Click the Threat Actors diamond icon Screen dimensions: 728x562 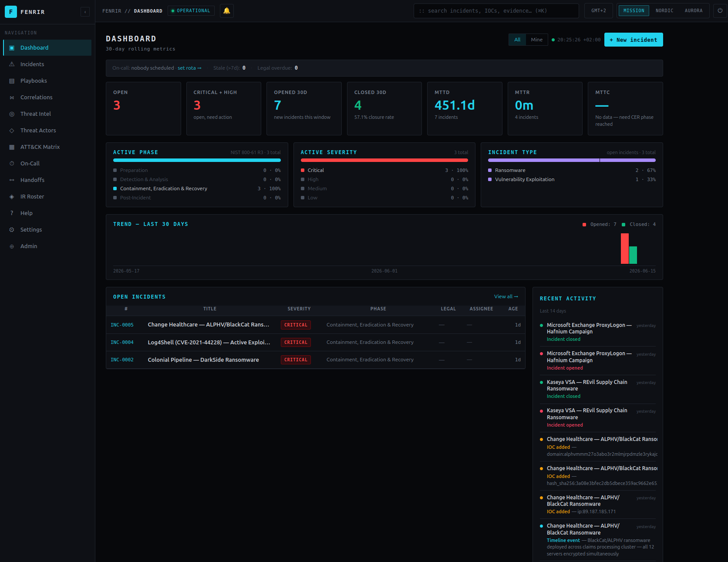click(x=12, y=131)
